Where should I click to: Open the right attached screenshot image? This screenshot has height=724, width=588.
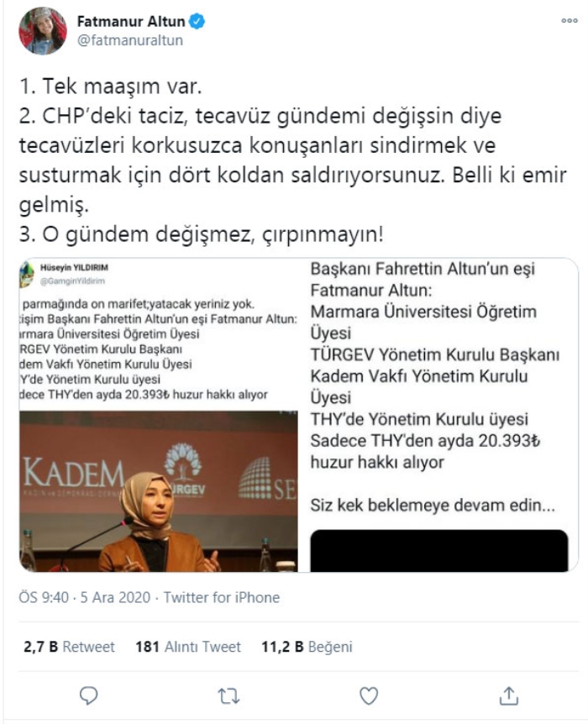(x=438, y=415)
